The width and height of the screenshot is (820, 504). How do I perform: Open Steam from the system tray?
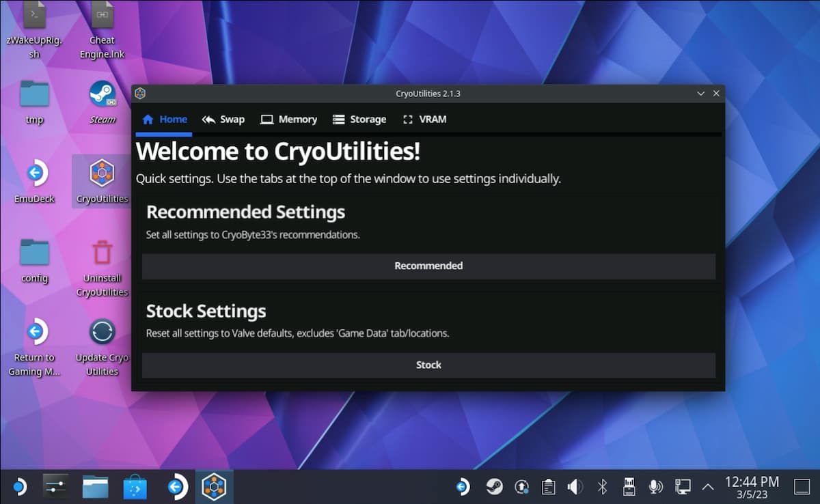click(495, 486)
